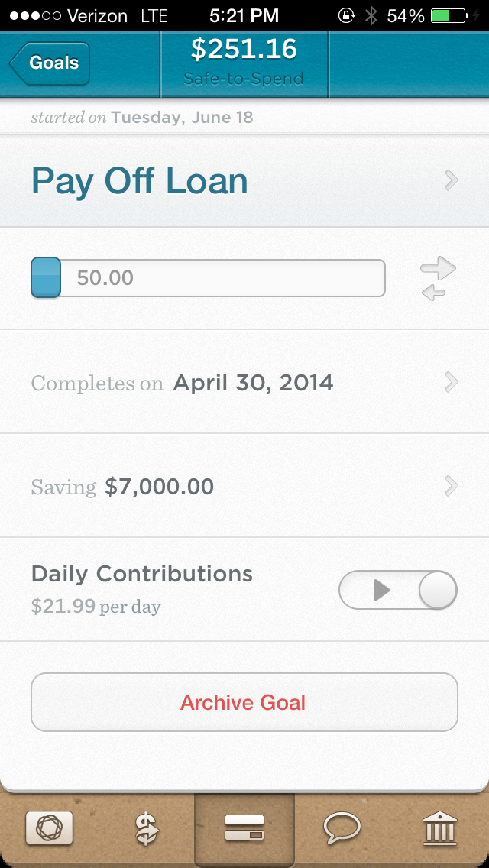The height and width of the screenshot is (868, 489).
Task: Expand the Saving $7,000.00 row chevron
Action: point(451,486)
